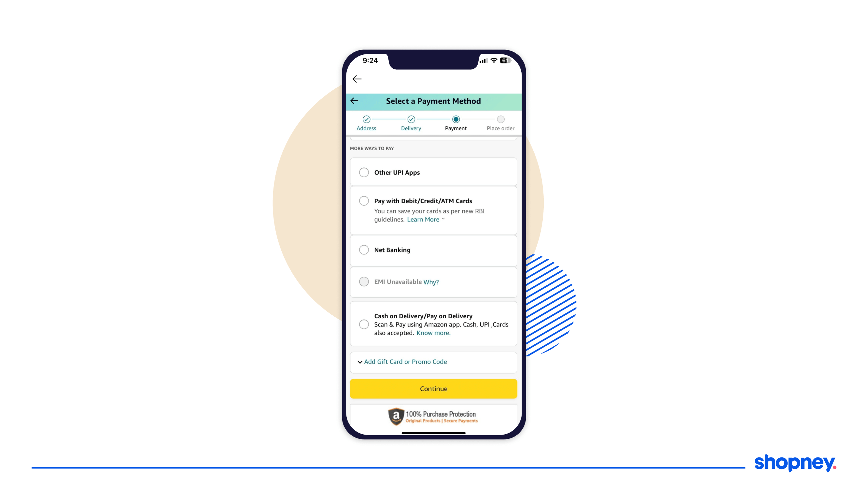Click the Know more link for Cash on Delivery
The height and width of the screenshot is (489, 868).
click(x=433, y=333)
